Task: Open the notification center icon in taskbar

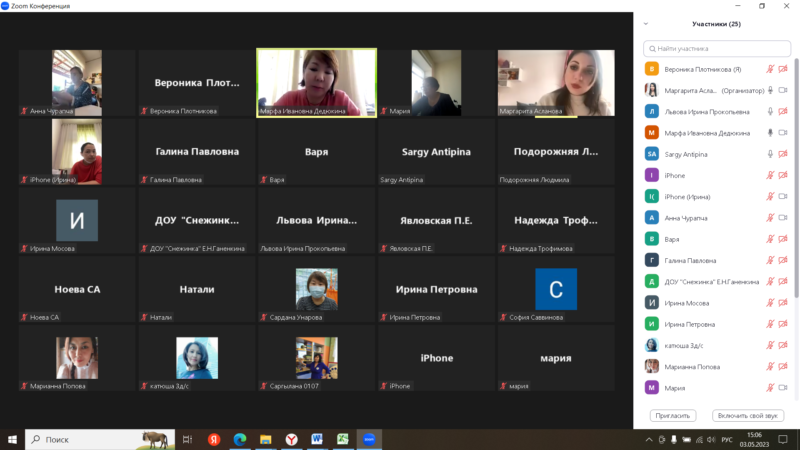Action: pos(783,439)
